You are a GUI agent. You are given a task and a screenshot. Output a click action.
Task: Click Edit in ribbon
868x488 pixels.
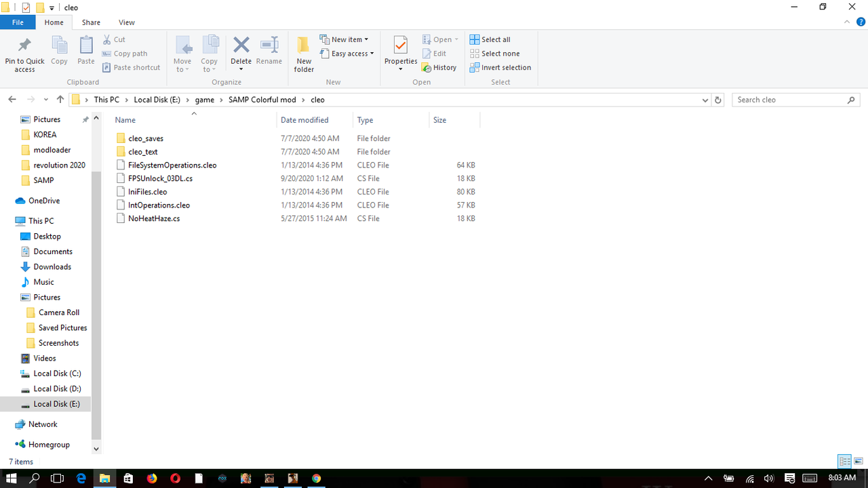pyautogui.click(x=434, y=54)
